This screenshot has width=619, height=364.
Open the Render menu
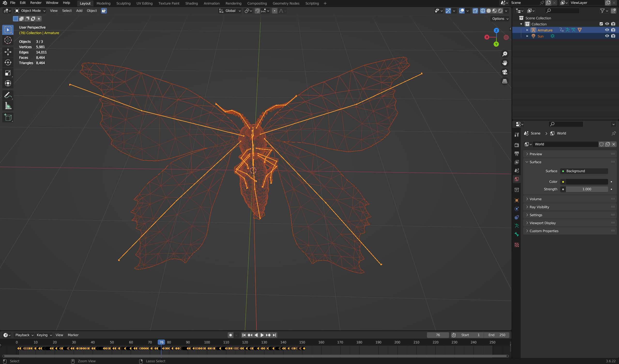pyautogui.click(x=36, y=3)
